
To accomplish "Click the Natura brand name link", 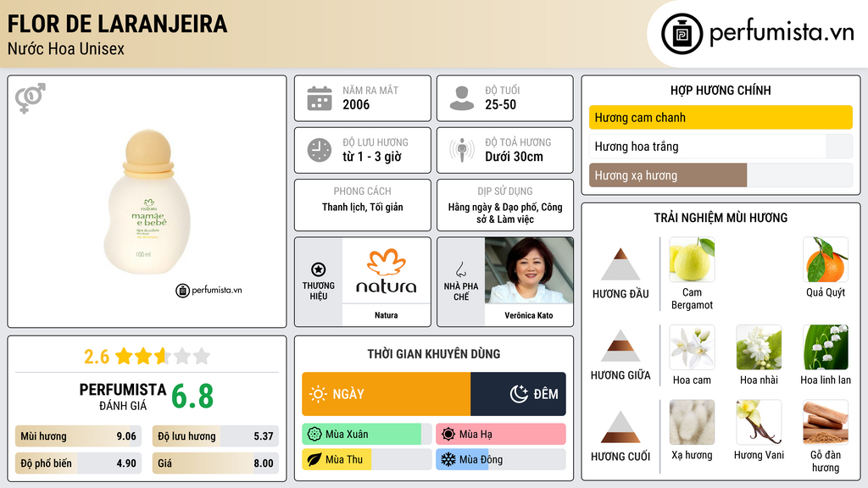I will click(x=387, y=315).
